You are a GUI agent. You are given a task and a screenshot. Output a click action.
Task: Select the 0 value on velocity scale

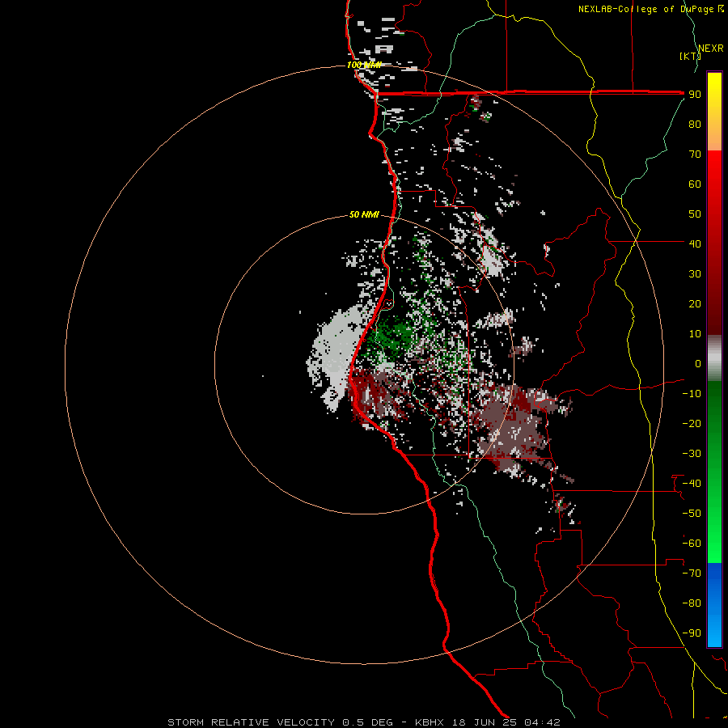(698, 364)
